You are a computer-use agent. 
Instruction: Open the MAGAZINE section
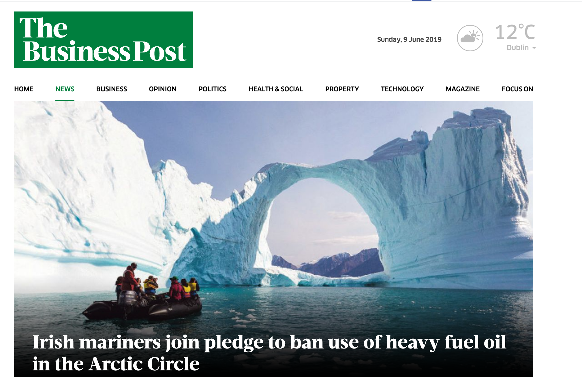tap(463, 89)
